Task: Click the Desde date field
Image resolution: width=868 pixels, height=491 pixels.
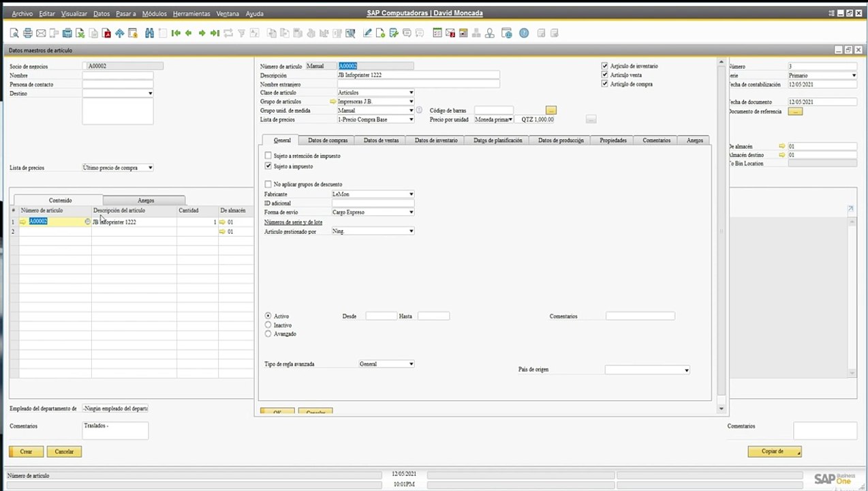Action: (381, 316)
